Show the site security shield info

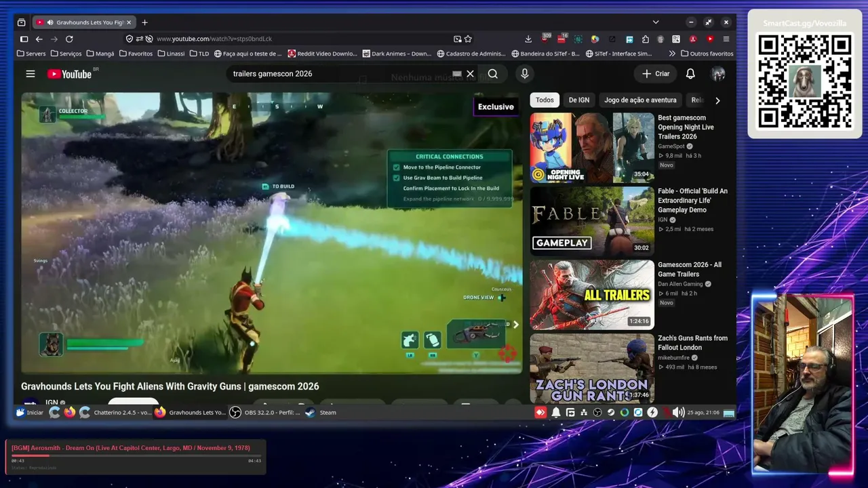pos(130,39)
